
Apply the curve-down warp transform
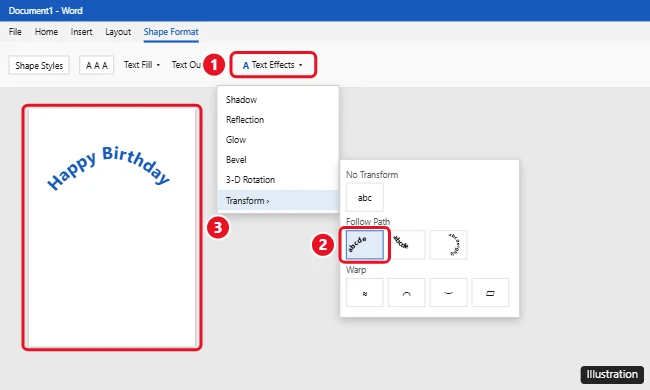[x=449, y=293]
